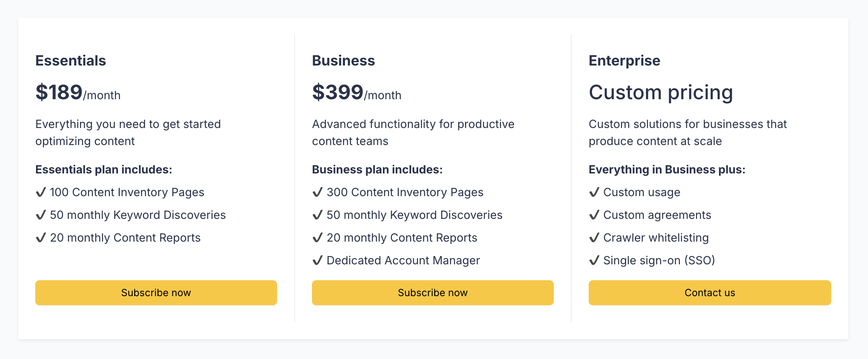Click the checkmark beside Crawler whitelisting
The height and width of the screenshot is (359, 868).
point(594,238)
